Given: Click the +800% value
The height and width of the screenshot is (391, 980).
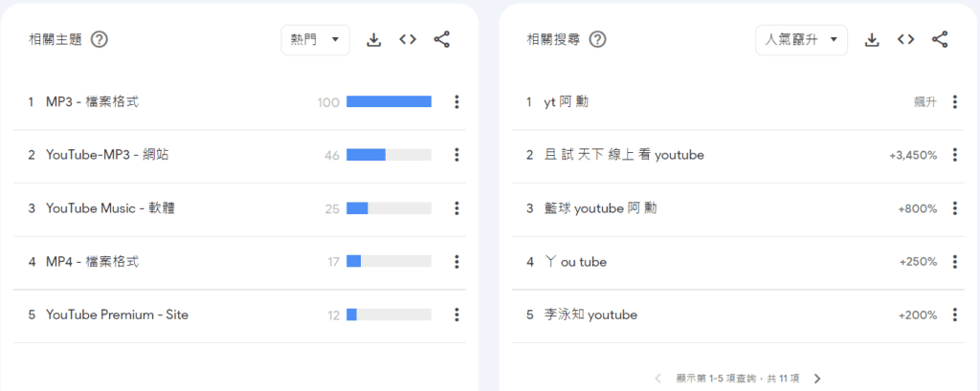Looking at the screenshot, I should [918, 208].
